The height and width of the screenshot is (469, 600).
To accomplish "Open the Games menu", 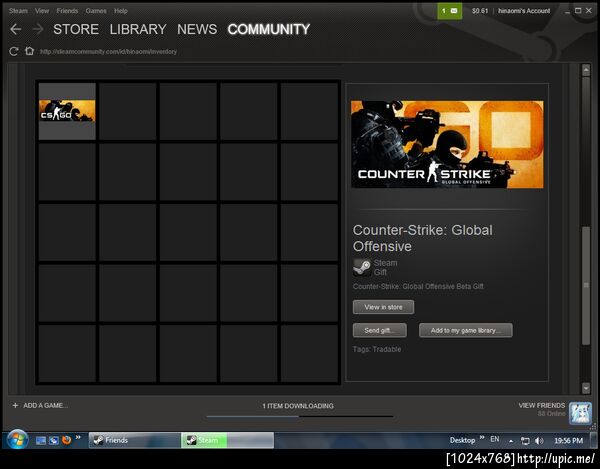I will pyautogui.click(x=96, y=11).
